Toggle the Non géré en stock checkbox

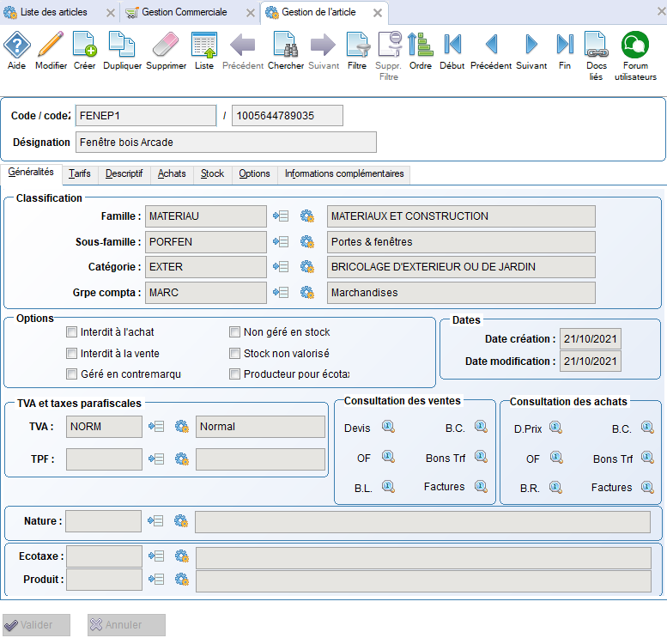pos(235,331)
